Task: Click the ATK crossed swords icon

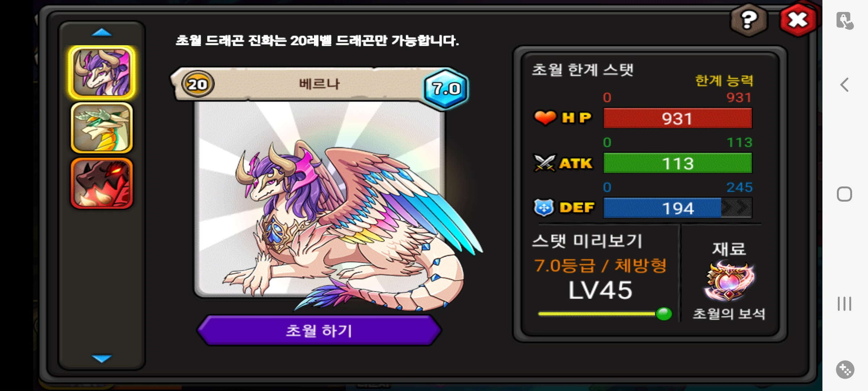Action: pyautogui.click(x=544, y=163)
